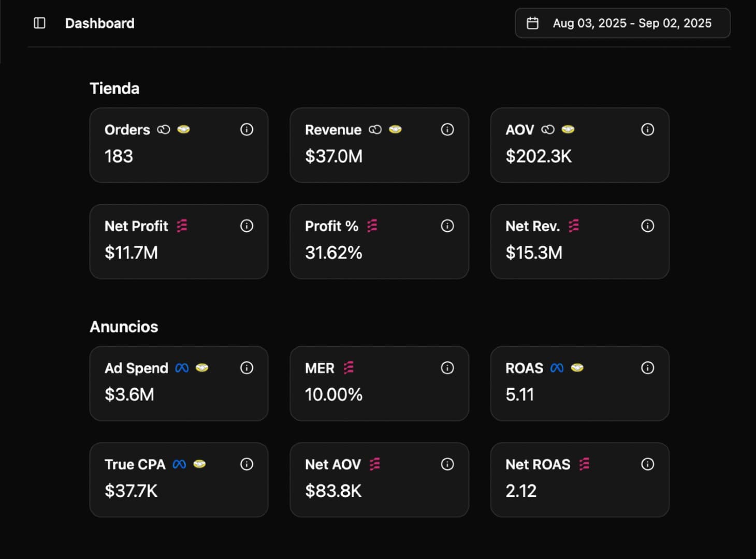Image resolution: width=756 pixels, height=559 pixels.
Task: Click the Meta logo on the ROAS card
Action: (x=557, y=368)
